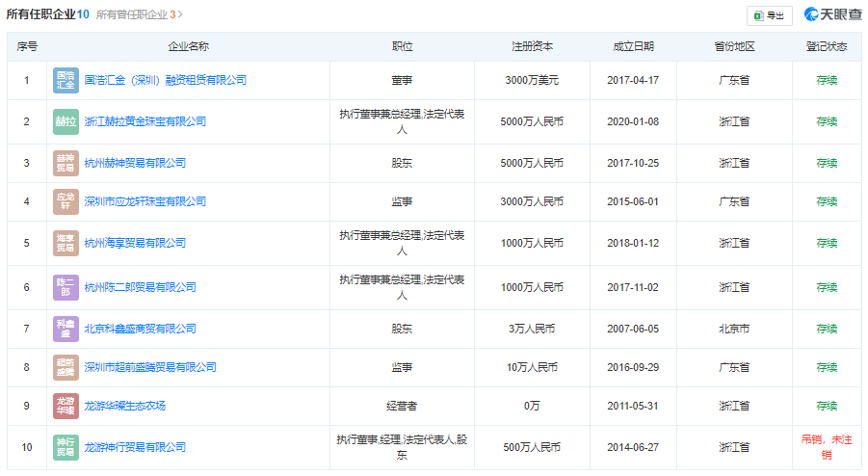Click the 3000万美元 capital cell
The height and width of the screenshot is (476, 868).
coord(532,80)
